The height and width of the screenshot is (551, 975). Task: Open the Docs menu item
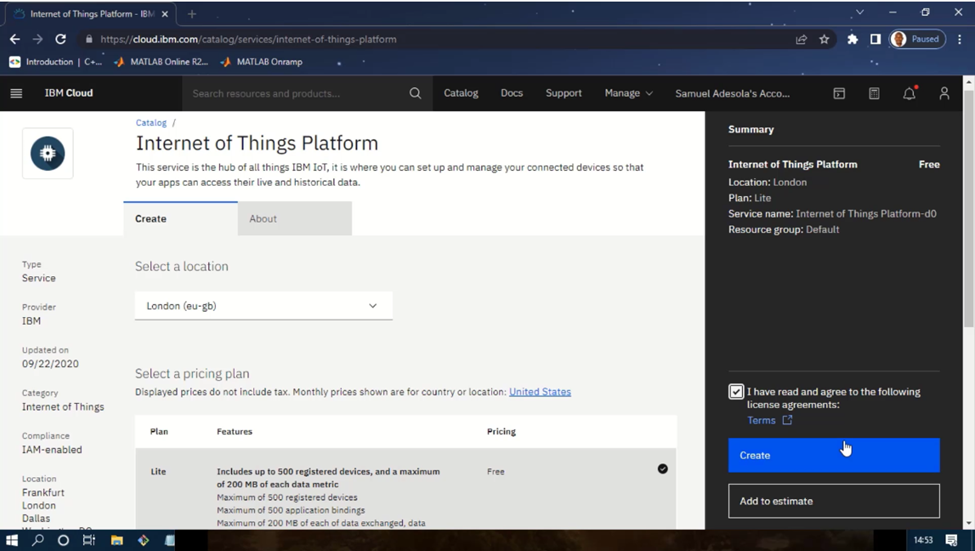511,93
